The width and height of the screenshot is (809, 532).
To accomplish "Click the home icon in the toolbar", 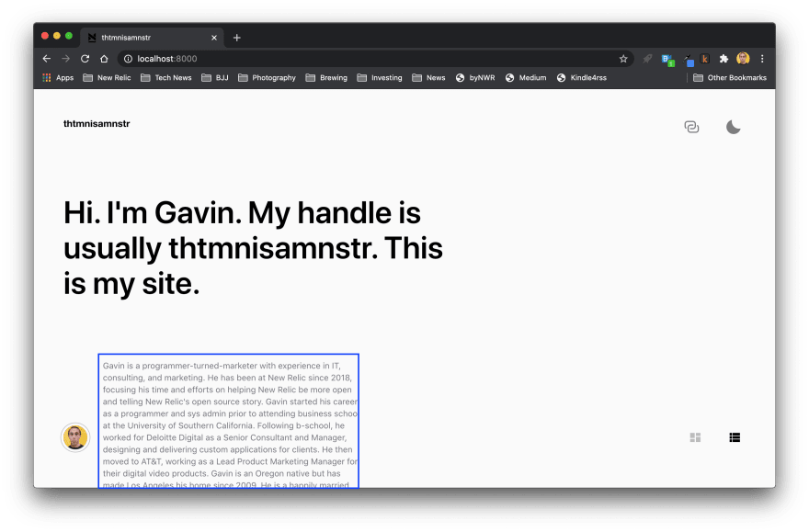I will (103, 58).
